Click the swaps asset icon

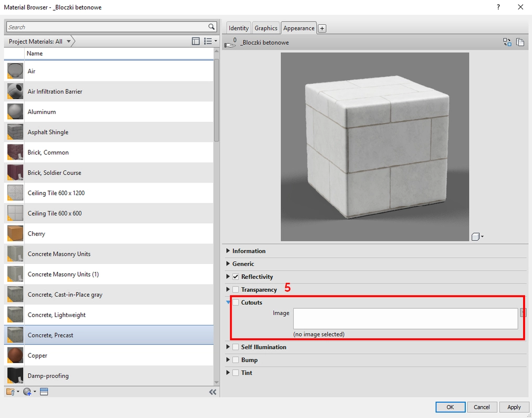(x=507, y=41)
